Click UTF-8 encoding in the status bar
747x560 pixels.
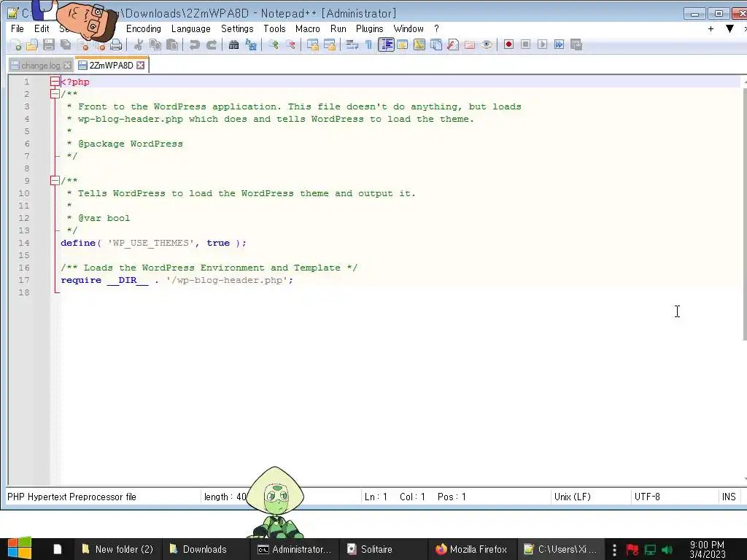(647, 497)
